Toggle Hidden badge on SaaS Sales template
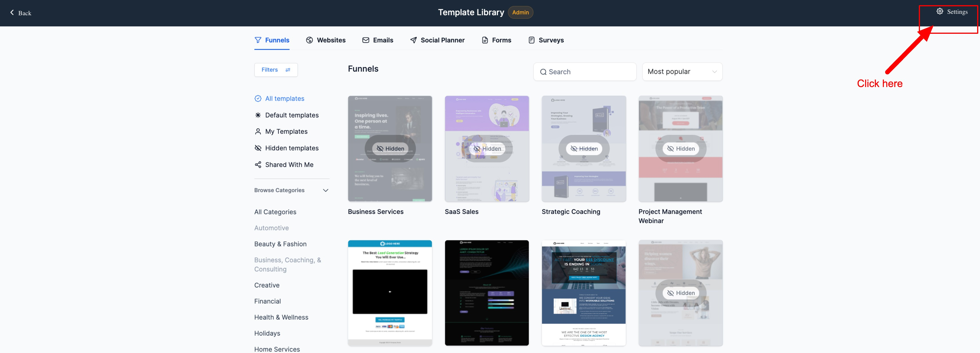Viewport: 980px width, 353px height. coord(487,149)
